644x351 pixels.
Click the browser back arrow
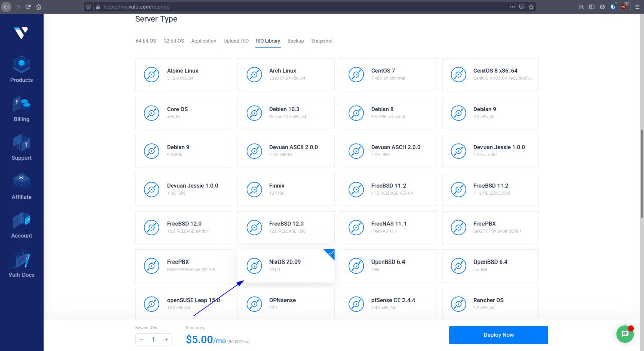pos(6,7)
